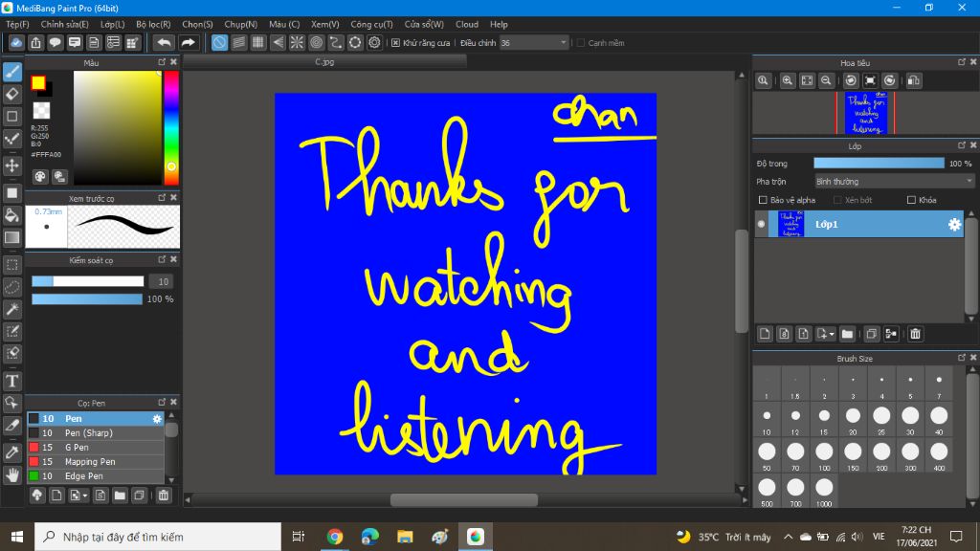Open Pha trộn blending mode dropdown
The image size is (980, 551).
click(x=894, y=181)
